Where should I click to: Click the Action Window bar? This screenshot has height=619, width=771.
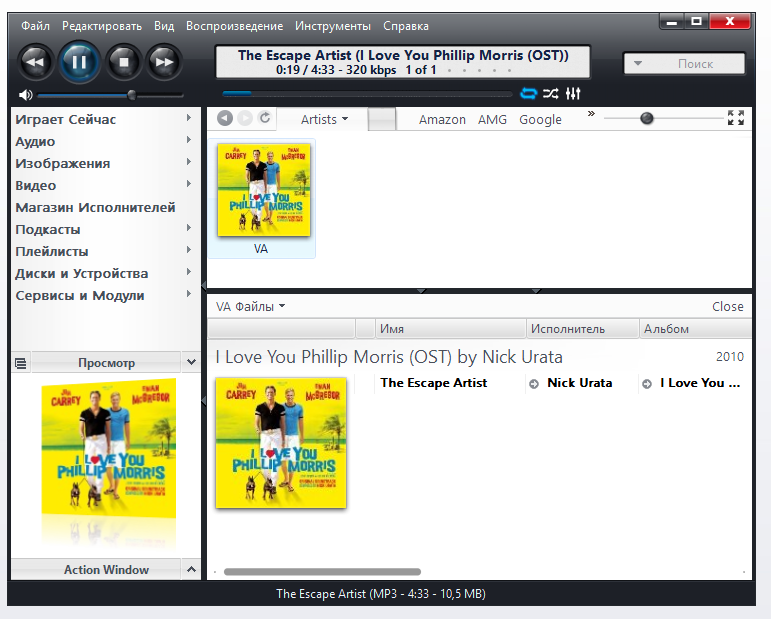pyautogui.click(x=96, y=569)
